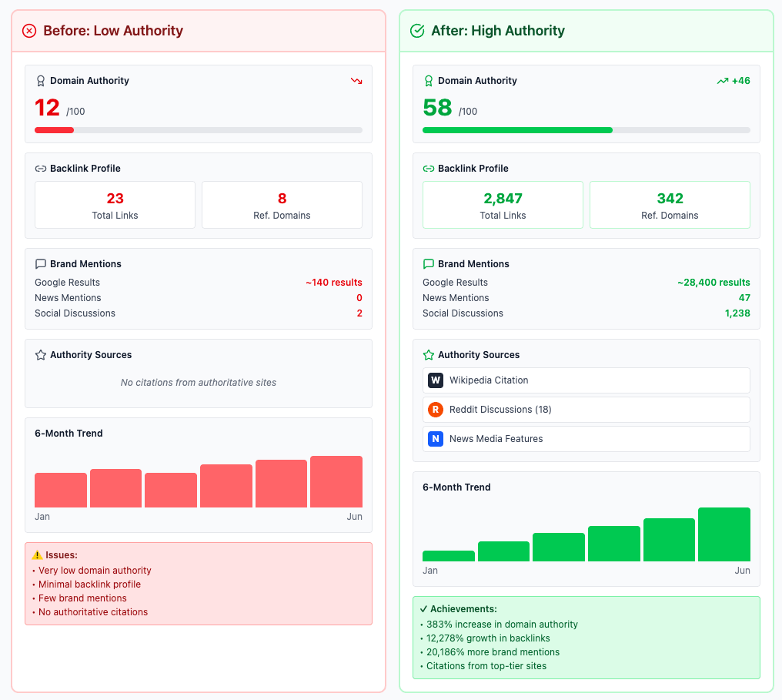Open the News Media Features row
782x700 pixels.
pyautogui.click(x=586, y=439)
